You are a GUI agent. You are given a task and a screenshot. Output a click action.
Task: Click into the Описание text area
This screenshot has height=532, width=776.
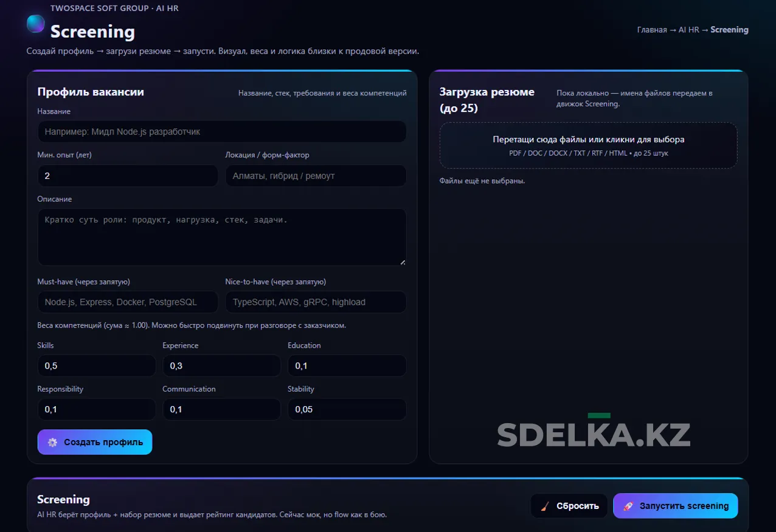coord(222,237)
